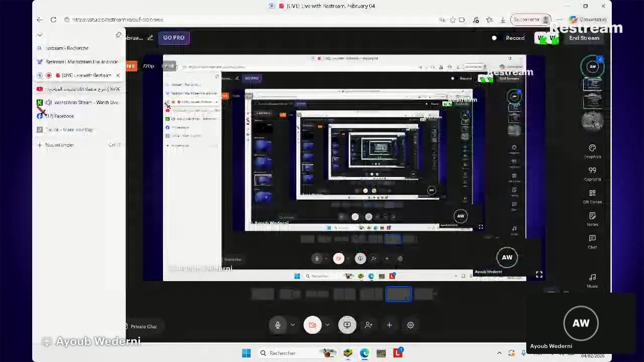Edit the stream title with pencil icon
This screenshot has width=644, height=362.
pyautogui.click(x=150, y=38)
